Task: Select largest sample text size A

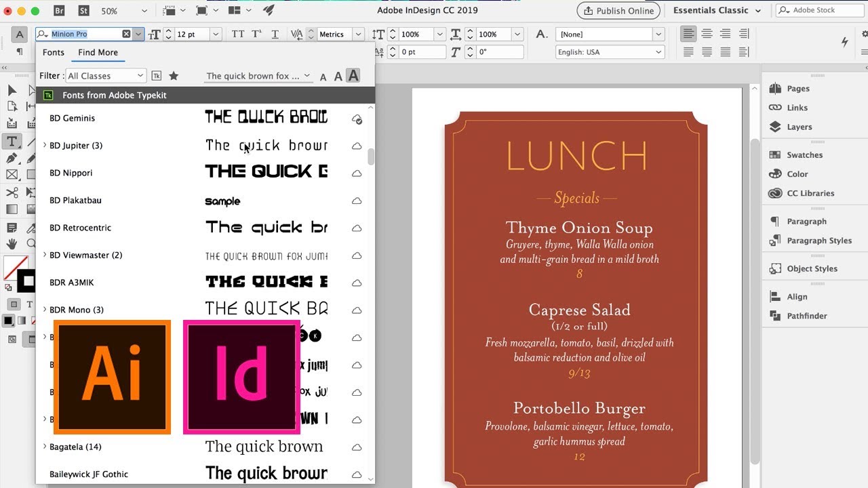Action: coord(353,76)
